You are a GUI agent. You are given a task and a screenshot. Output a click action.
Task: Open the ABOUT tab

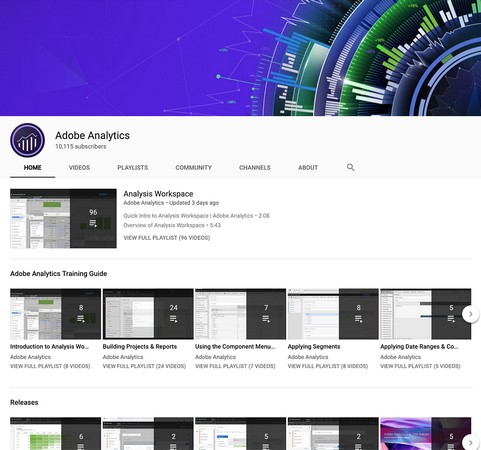tap(308, 168)
